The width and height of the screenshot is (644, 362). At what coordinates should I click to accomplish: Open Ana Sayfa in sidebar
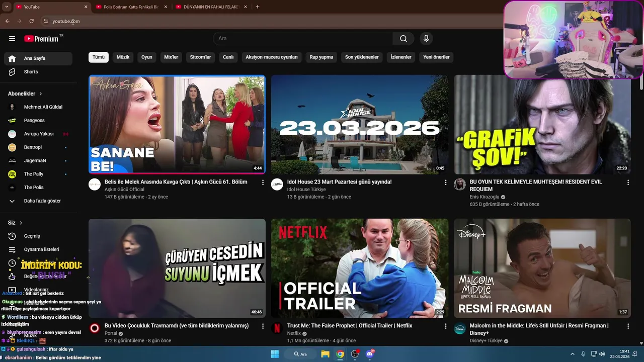pyautogui.click(x=38, y=58)
